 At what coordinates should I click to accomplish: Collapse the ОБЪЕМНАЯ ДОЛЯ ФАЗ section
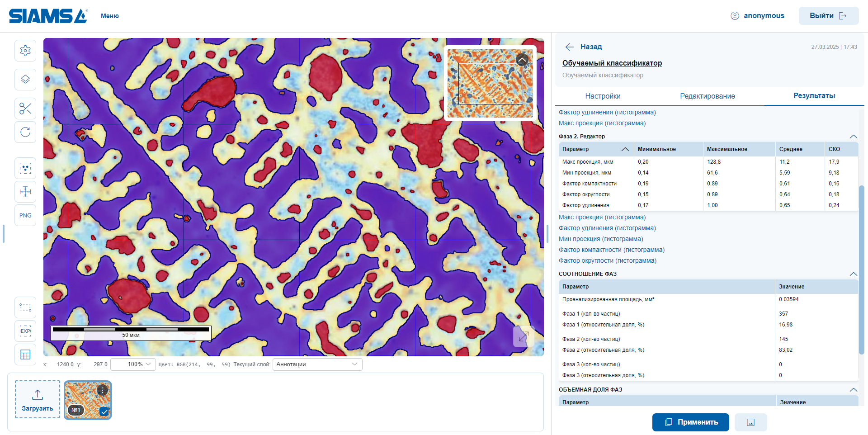[x=853, y=390]
